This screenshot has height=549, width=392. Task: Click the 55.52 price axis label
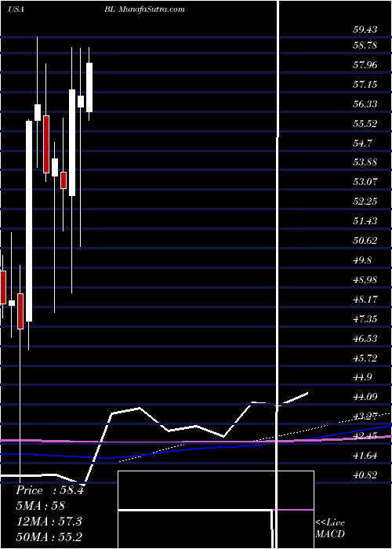coord(365,124)
